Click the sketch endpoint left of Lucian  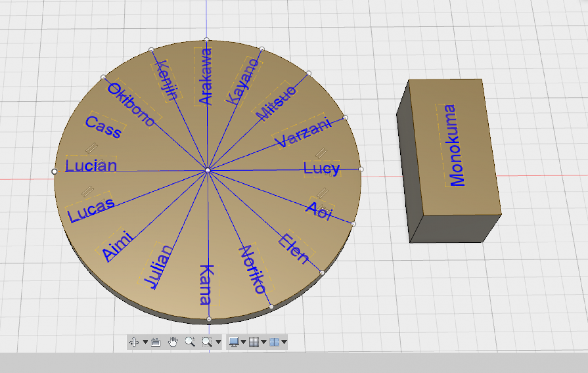tap(54, 171)
